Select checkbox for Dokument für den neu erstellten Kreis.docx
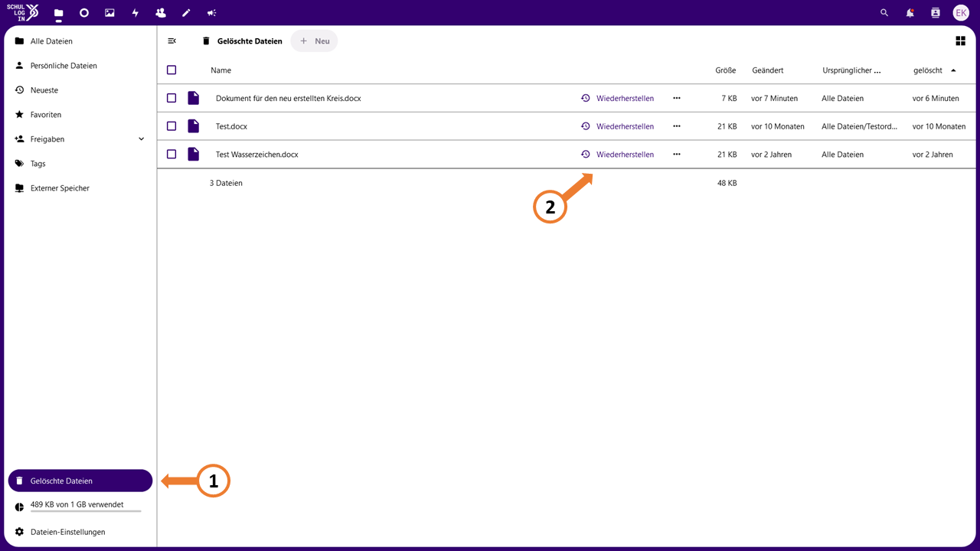The image size is (980, 551). coord(171,98)
